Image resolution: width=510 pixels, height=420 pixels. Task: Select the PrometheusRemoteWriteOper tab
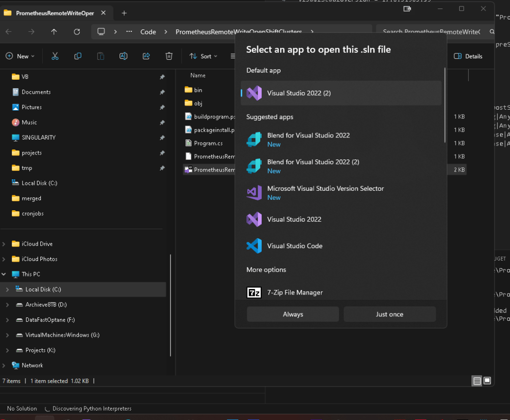55,13
